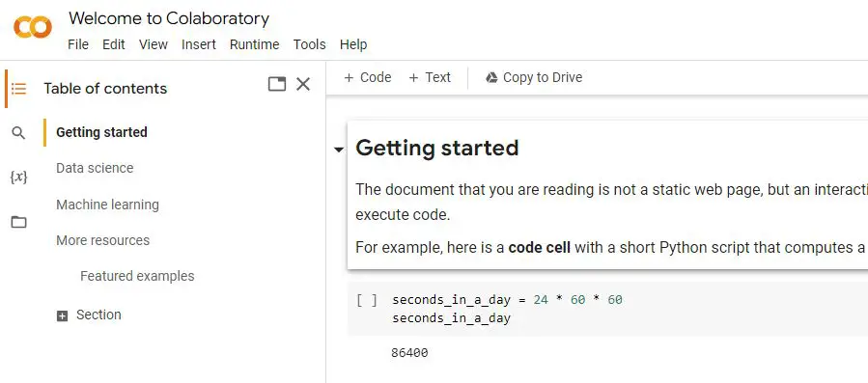
Task: Pop out Table of contents into new tab
Action: [x=277, y=84]
